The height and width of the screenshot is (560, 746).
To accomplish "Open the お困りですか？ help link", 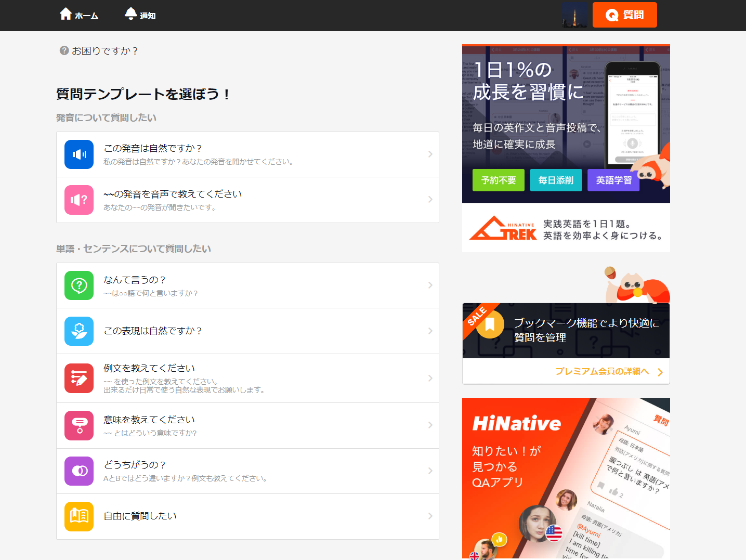I will [104, 50].
